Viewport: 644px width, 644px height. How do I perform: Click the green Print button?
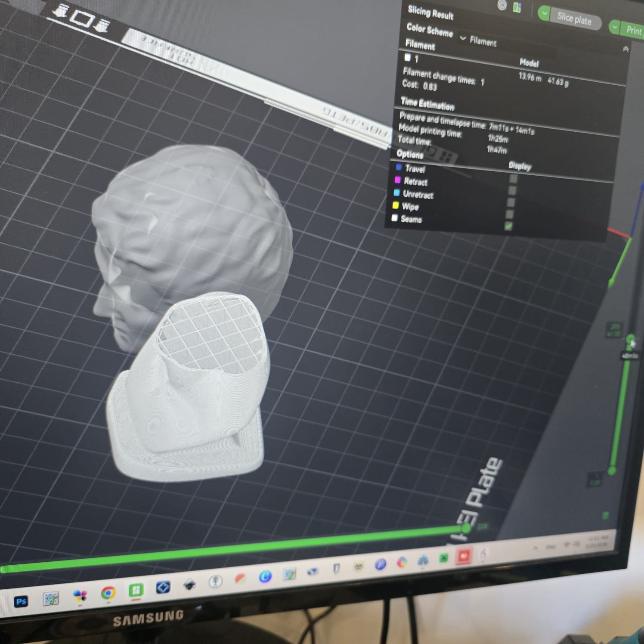pyautogui.click(x=632, y=30)
